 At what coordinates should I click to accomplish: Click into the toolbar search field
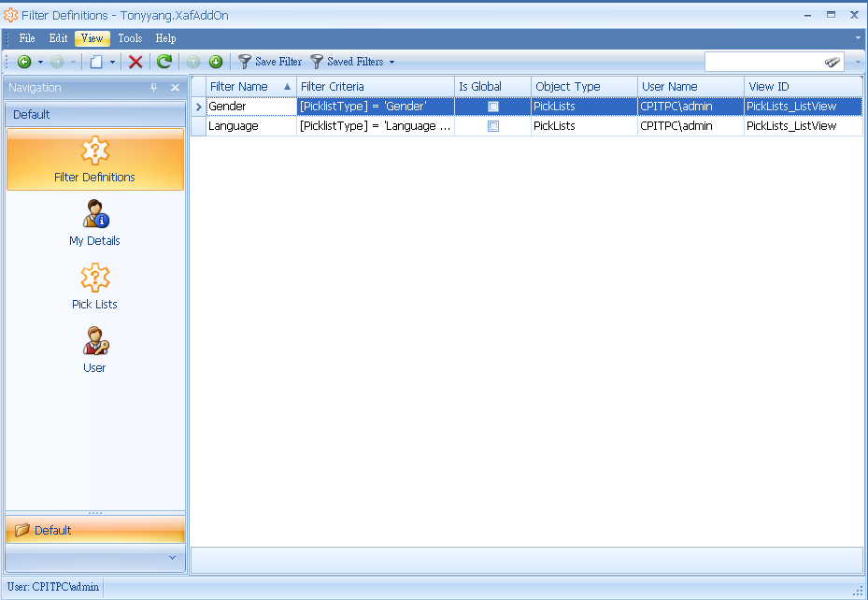tap(764, 62)
